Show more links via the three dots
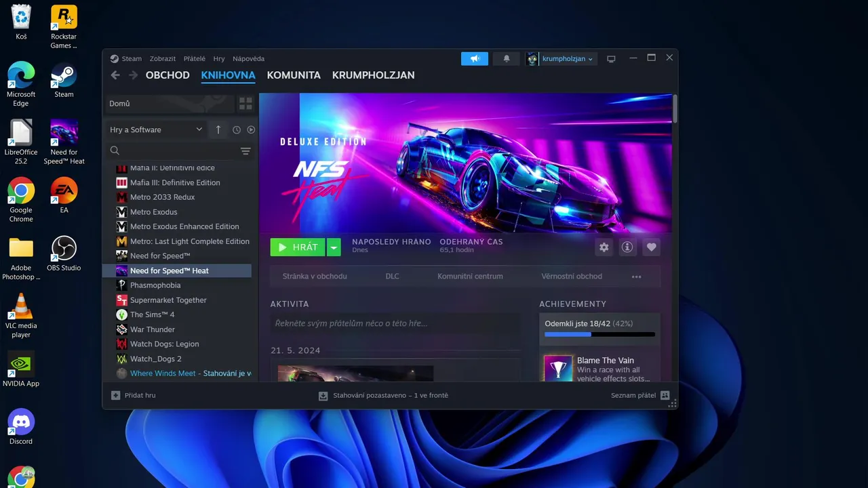This screenshot has width=868, height=488. point(636,277)
